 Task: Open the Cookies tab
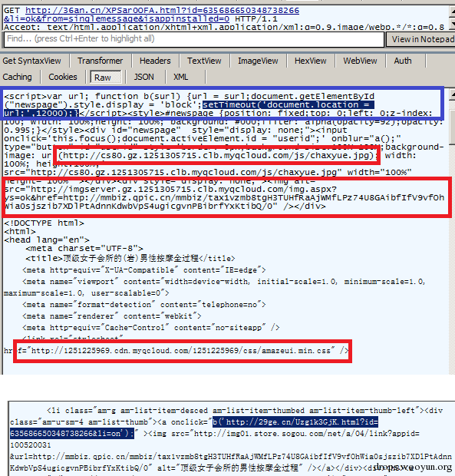click(x=63, y=77)
